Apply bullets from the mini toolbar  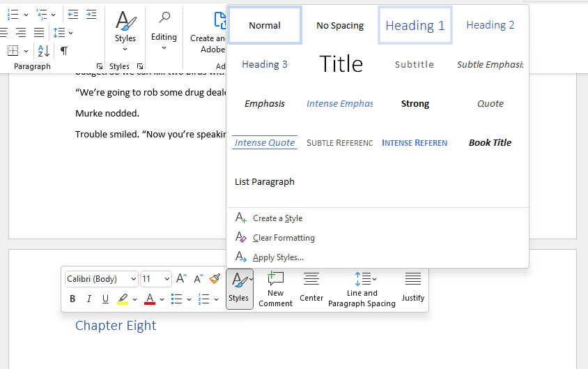177,299
